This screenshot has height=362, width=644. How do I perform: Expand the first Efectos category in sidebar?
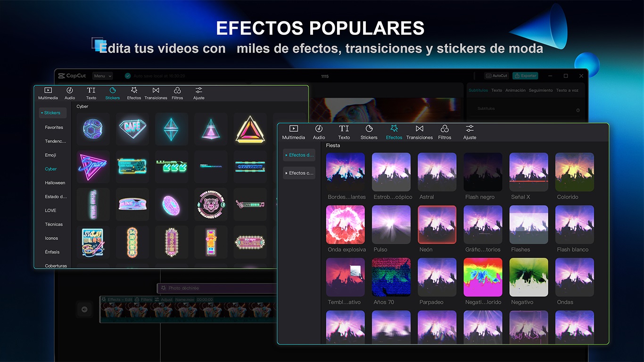click(x=299, y=155)
